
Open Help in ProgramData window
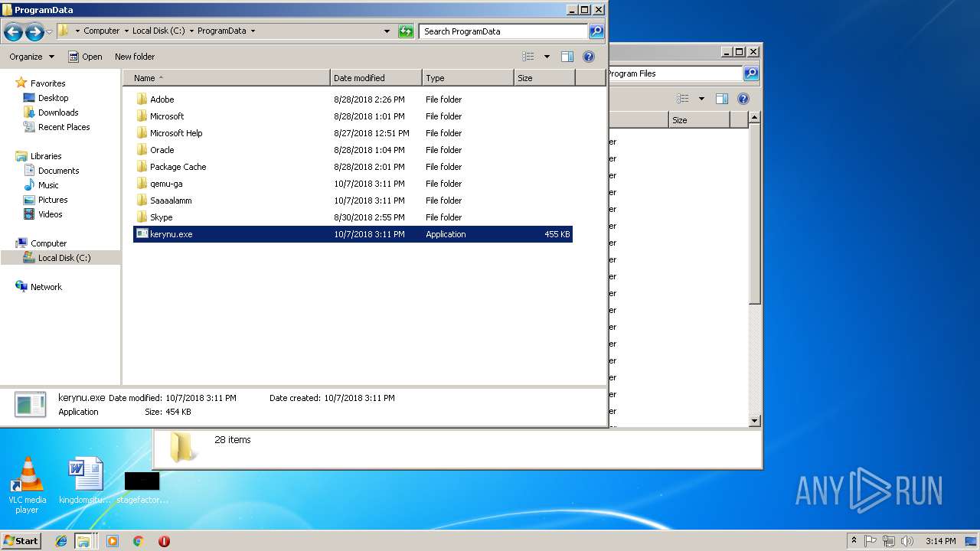[589, 57]
